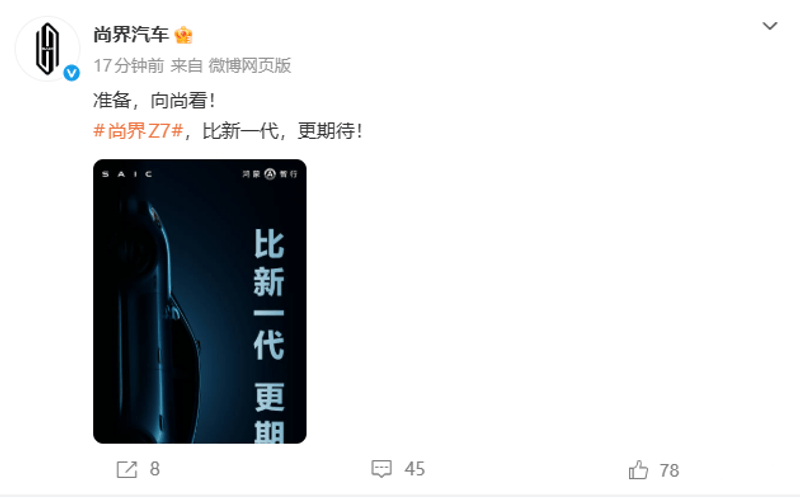Click the SAIC logo in the poster
The height and width of the screenshot is (497, 800).
127,174
